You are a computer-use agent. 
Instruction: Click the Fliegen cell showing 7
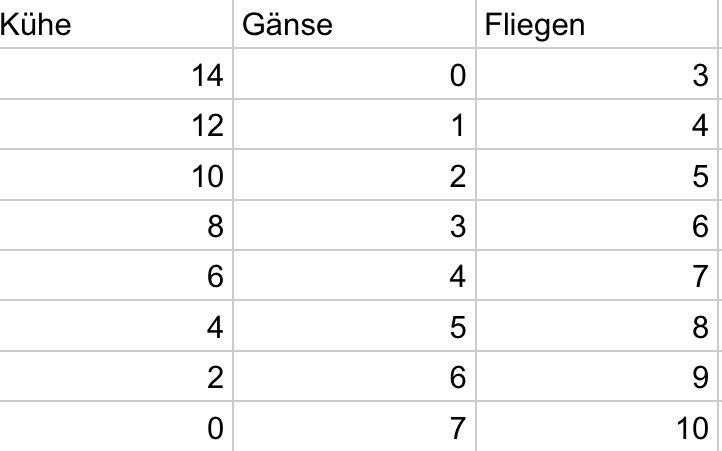[598, 275]
